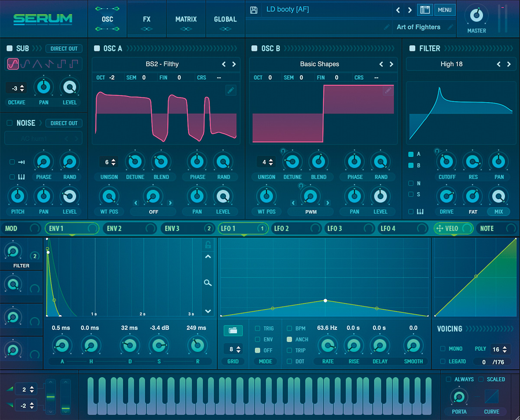Edit OSC B wavetable with pencil icon
Viewport: 520px width, 420px height.
(x=388, y=90)
